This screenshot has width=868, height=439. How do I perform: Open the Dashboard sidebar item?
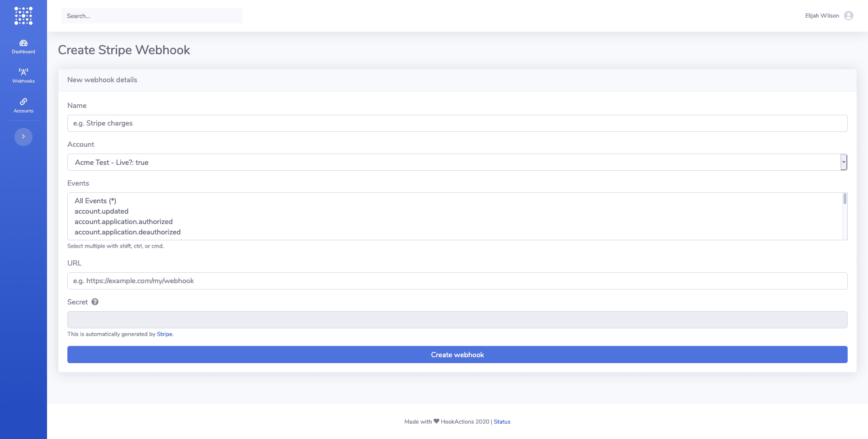[x=24, y=47]
